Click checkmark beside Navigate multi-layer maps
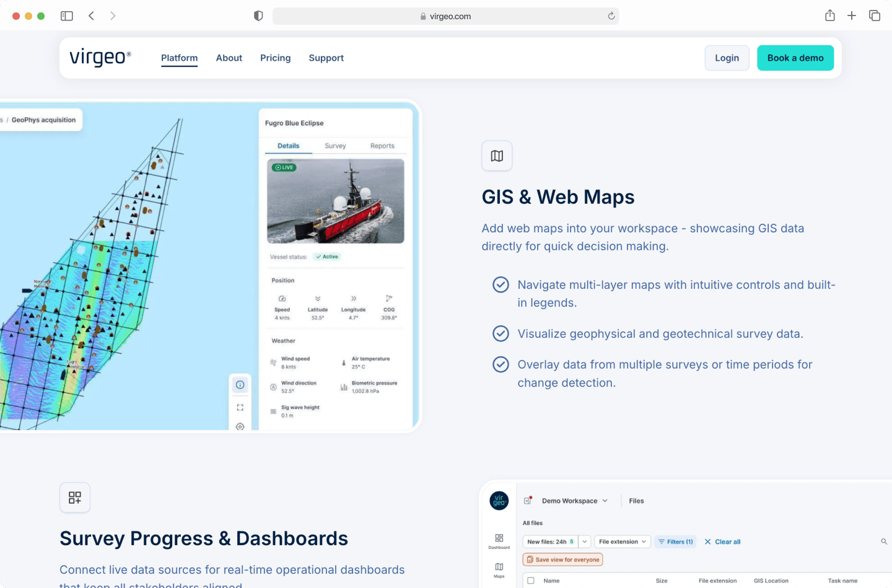The height and width of the screenshot is (588, 892). [501, 284]
